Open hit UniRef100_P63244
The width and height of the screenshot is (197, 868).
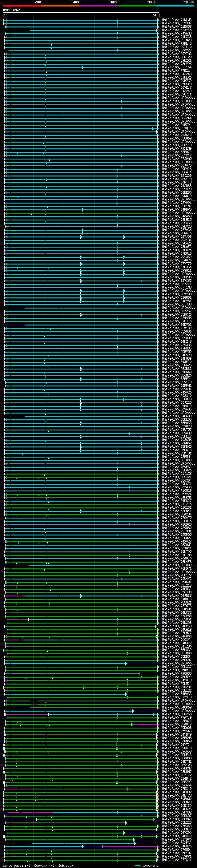pos(177,118)
